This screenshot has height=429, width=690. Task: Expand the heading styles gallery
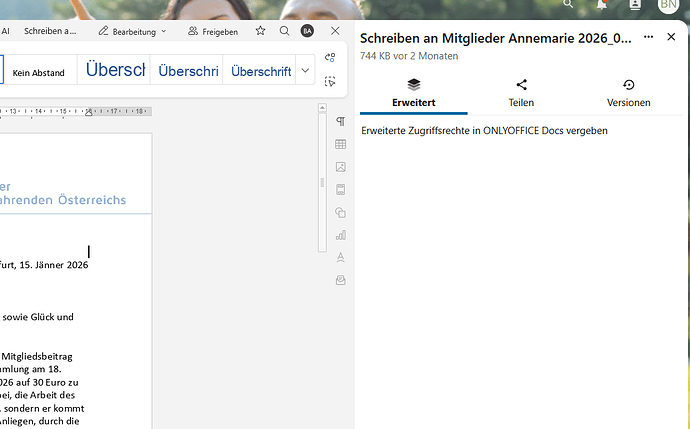[x=306, y=71]
